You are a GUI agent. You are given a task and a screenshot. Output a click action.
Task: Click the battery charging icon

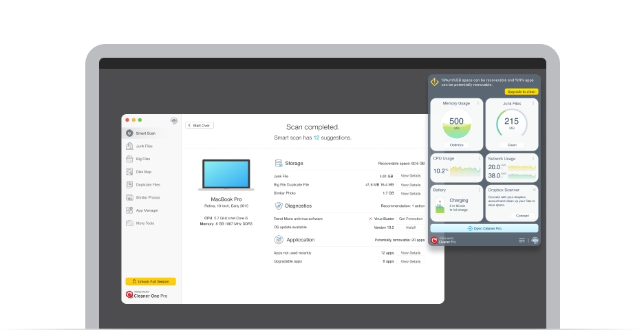point(440,204)
